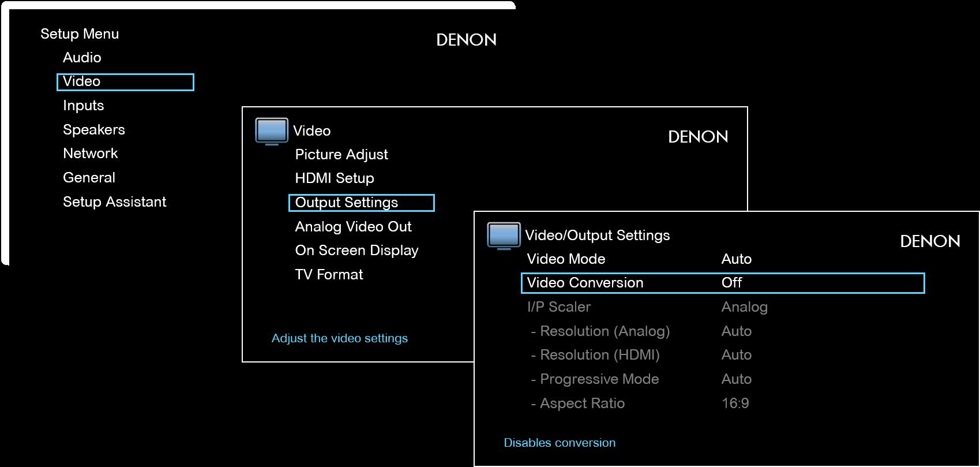Viewport: 980px width, 467px height.
Task: Click the DENON logo in Video panel
Action: pos(698,137)
